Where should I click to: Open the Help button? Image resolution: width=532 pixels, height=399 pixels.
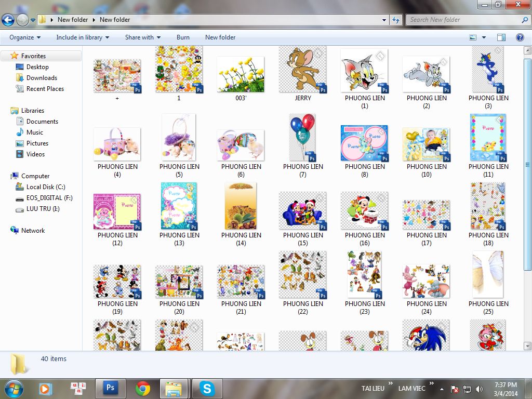point(520,37)
